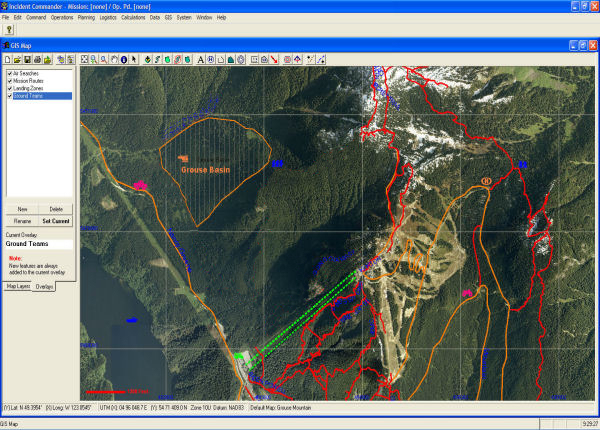The height and width of the screenshot is (430, 600).
Task: Select the blue Identify info tool
Action: (x=124, y=59)
